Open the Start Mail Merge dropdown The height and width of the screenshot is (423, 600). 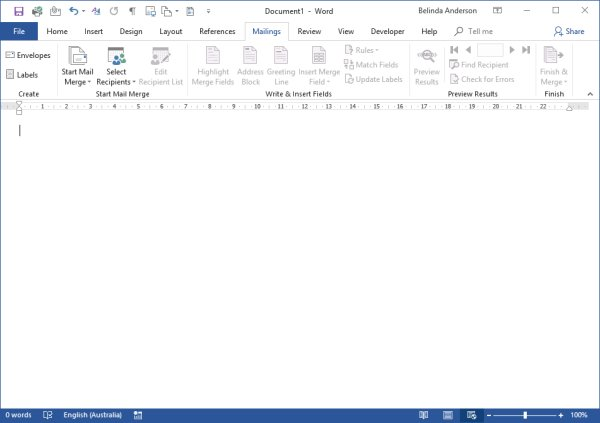click(77, 66)
